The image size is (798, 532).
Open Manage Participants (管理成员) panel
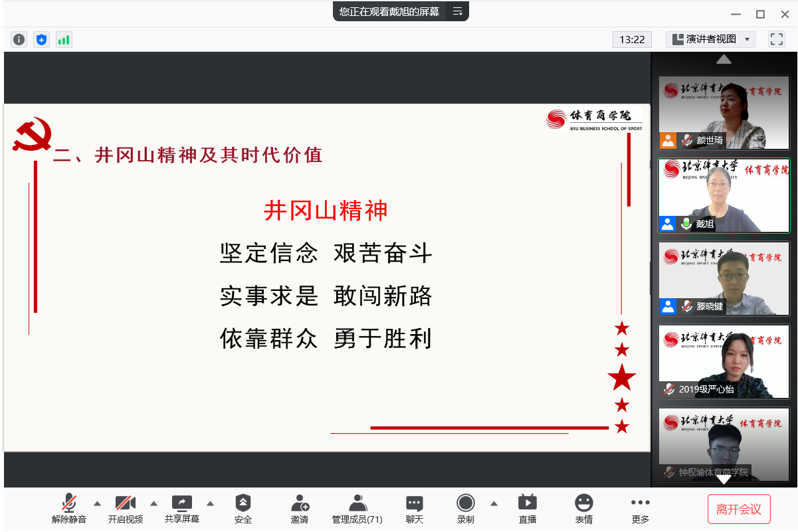coord(357,508)
